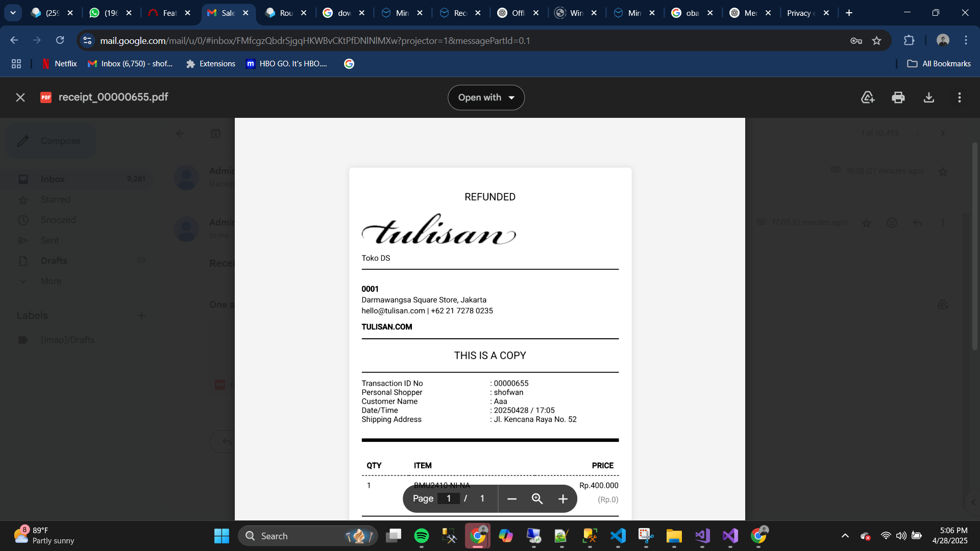Image resolution: width=980 pixels, height=551 pixels.
Task: Zoom in the PDF page
Action: (x=563, y=498)
